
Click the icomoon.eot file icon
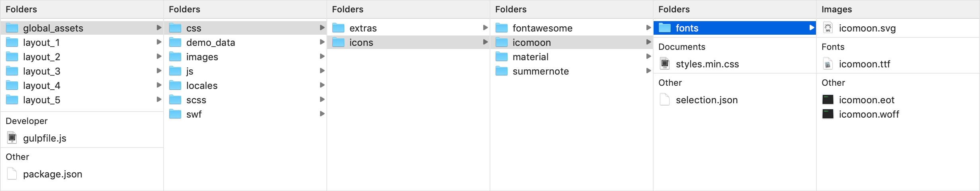click(x=828, y=100)
